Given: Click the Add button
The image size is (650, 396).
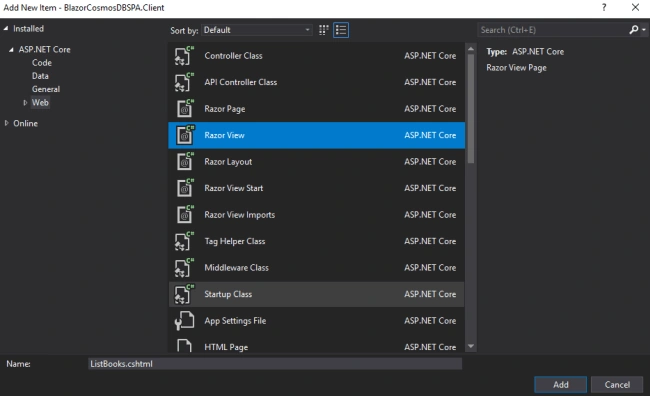Looking at the screenshot, I should pos(560,384).
